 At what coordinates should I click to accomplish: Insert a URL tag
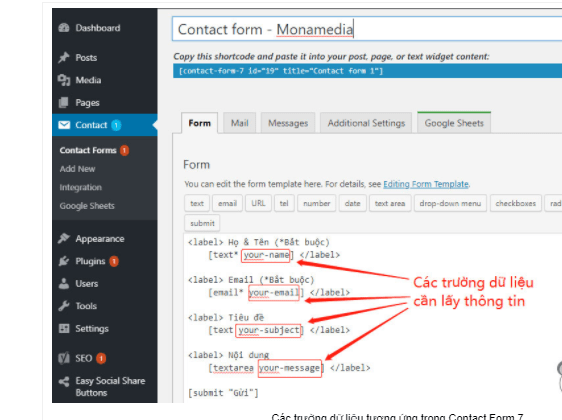(x=258, y=203)
